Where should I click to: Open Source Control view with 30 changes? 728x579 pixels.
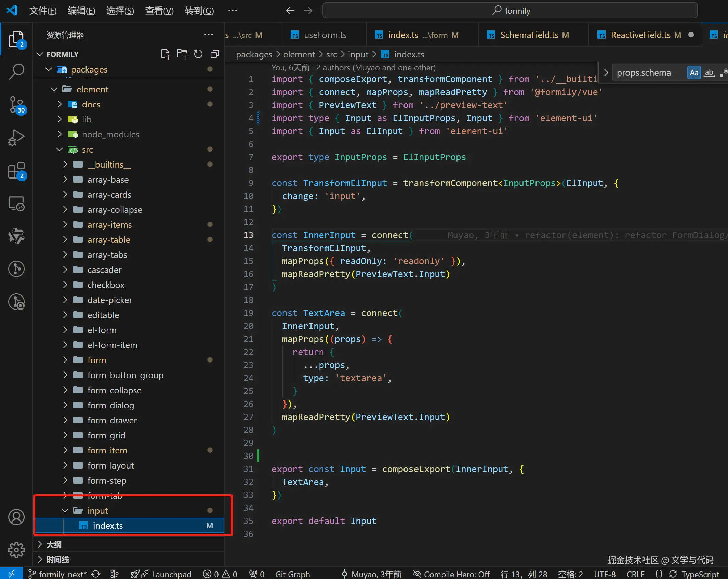[16, 105]
